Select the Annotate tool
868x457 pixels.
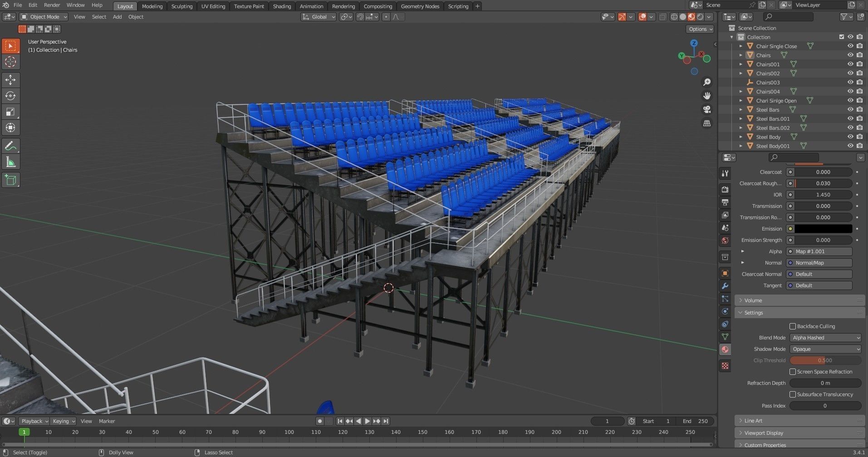10,146
